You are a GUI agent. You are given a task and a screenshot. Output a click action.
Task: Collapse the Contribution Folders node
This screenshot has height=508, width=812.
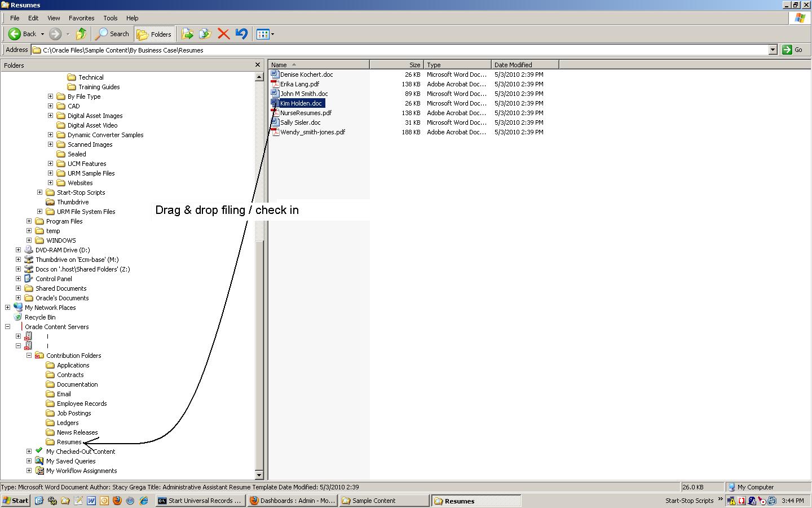pyautogui.click(x=29, y=356)
